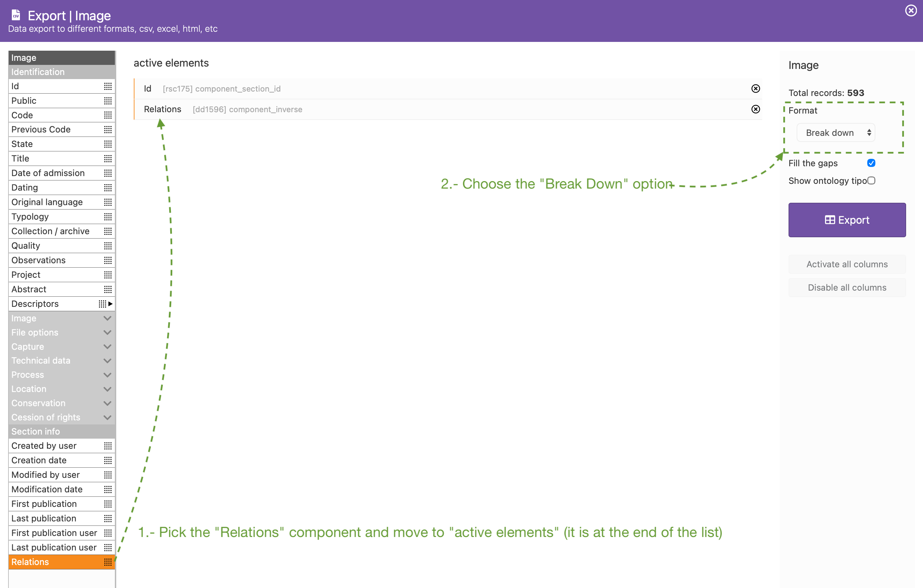Remove Id from active elements
923x588 pixels.
click(x=755, y=89)
